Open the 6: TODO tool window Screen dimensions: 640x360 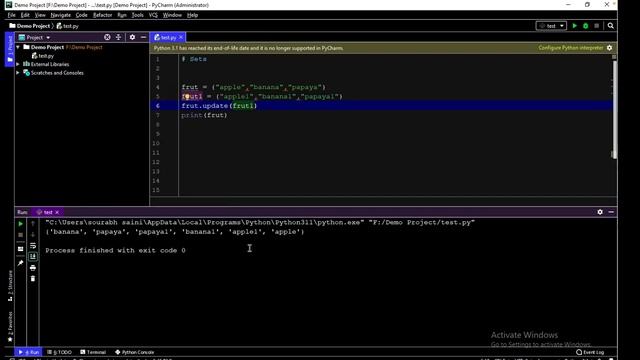point(60,352)
